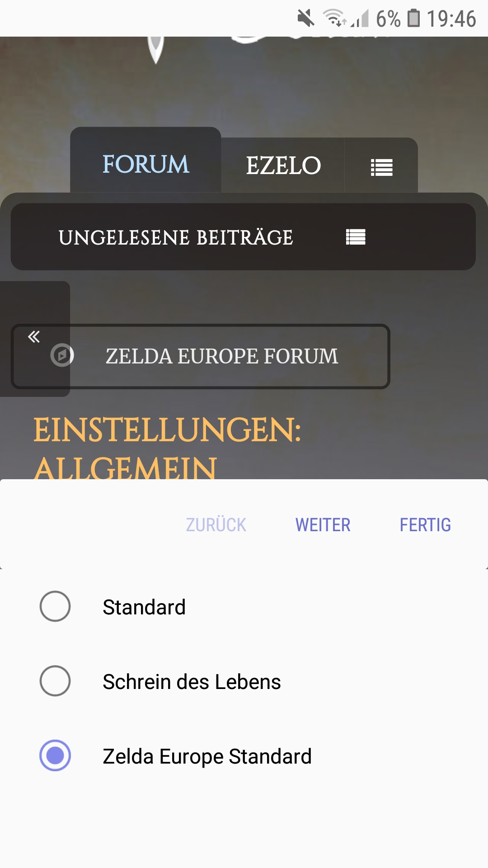This screenshot has width=488, height=868.
Task: Open Ungelesene Beiträge link
Action: 176,237
